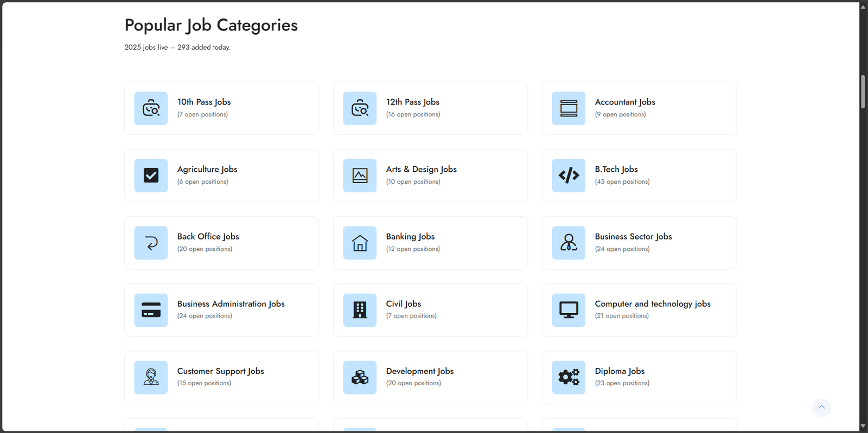The height and width of the screenshot is (433, 868).
Task: Open the Customer Support Jobs link
Action: 220,371
